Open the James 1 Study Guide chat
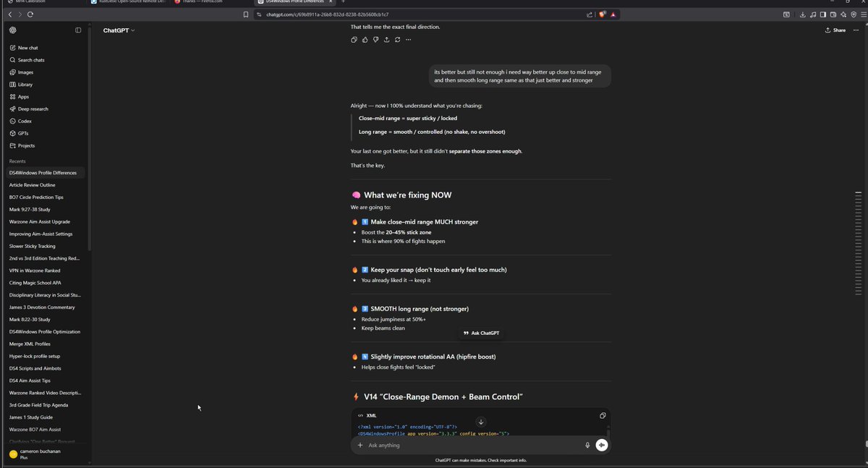This screenshot has height=468, width=868. point(44,417)
